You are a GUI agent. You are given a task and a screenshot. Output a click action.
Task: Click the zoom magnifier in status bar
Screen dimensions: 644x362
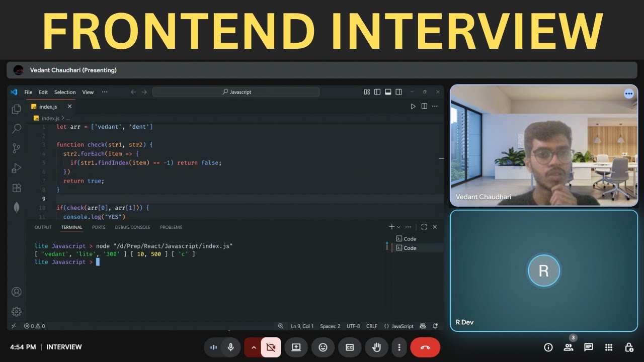(281, 326)
